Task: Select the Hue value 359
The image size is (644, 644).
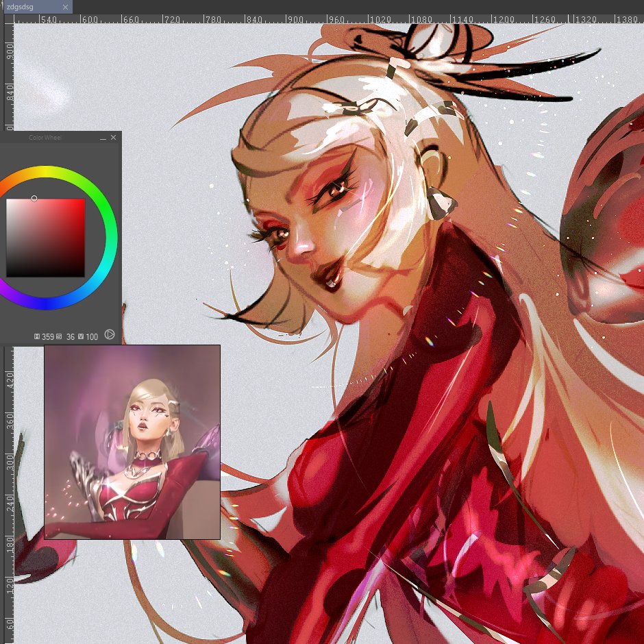Action: 48,337
